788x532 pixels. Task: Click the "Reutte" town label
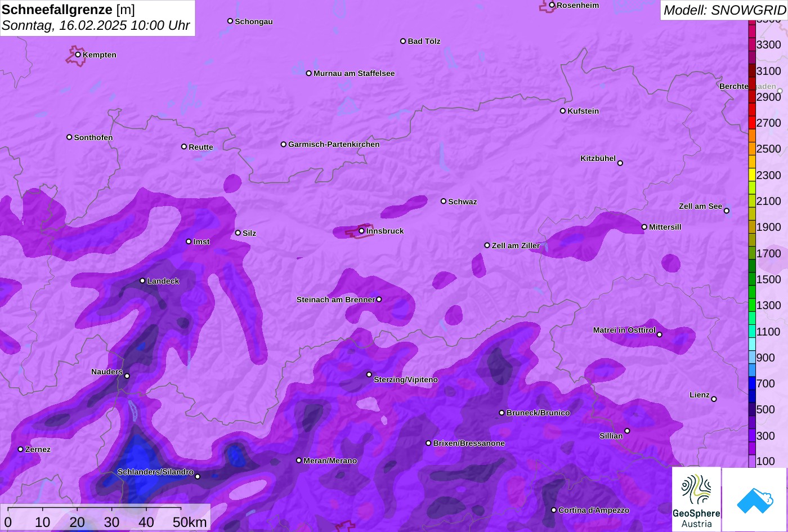coord(201,147)
